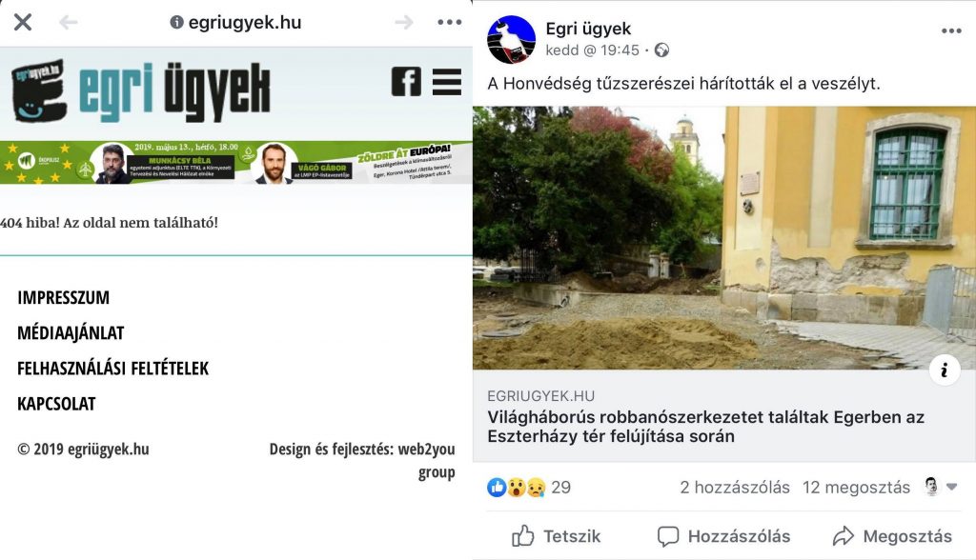Go to FELHASZNÁLÁSI FELTÉTELEK link

pos(113,369)
